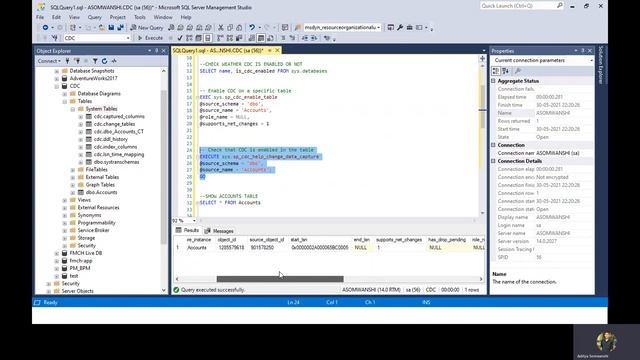Image resolution: width=640 pixels, height=360 pixels.
Task: Toggle Alphabetical sort in Properties panel
Action: pos(505,71)
